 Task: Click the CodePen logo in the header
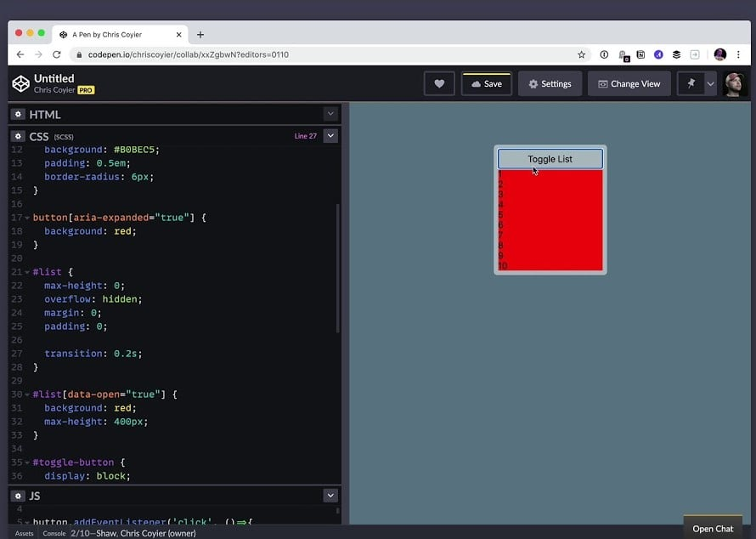[20, 83]
